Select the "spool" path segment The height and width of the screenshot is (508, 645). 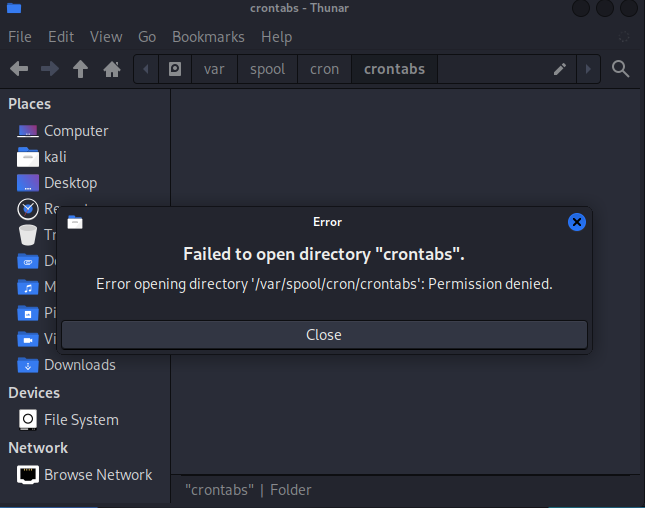pyautogui.click(x=267, y=69)
